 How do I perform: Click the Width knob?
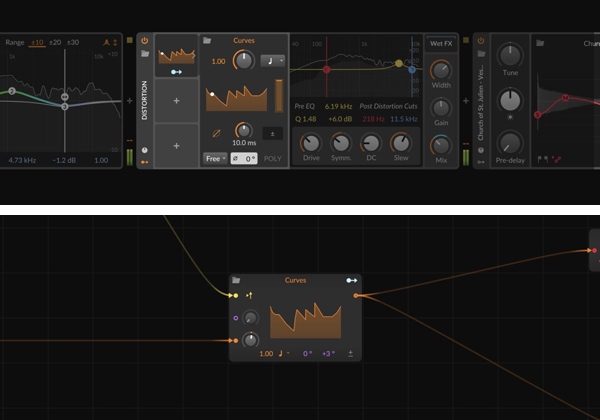[441, 70]
